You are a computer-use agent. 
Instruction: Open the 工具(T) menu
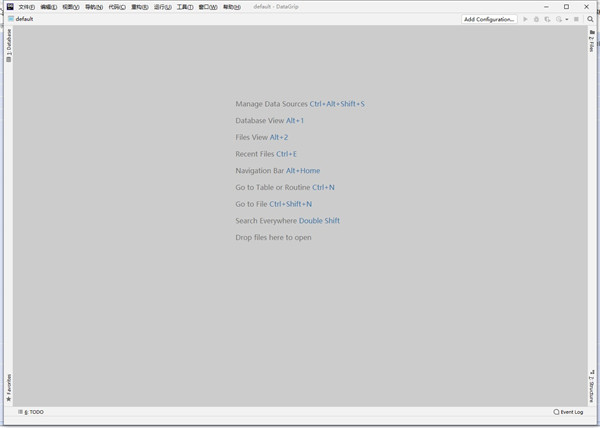(185, 7)
